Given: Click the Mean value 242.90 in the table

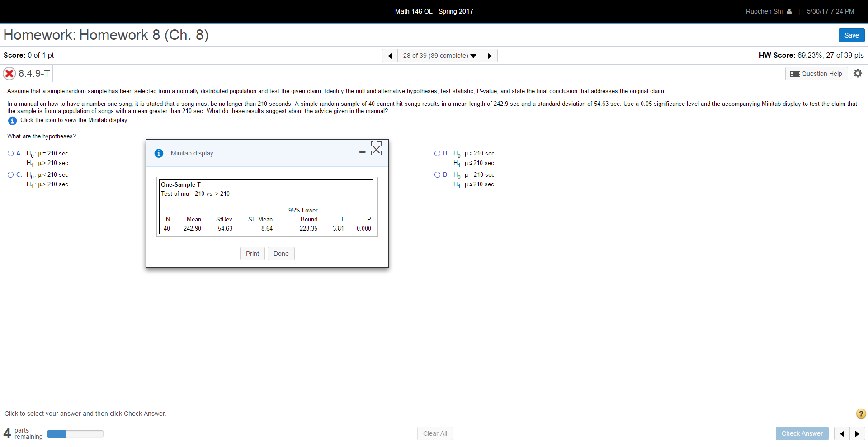Looking at the screenshot, I should 192,229.
